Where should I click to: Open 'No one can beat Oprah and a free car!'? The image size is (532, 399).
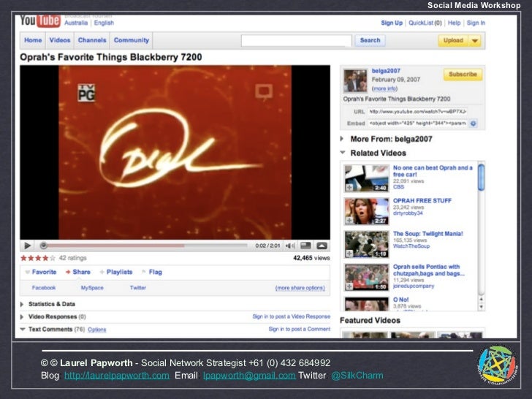click(x=433, y=171)
